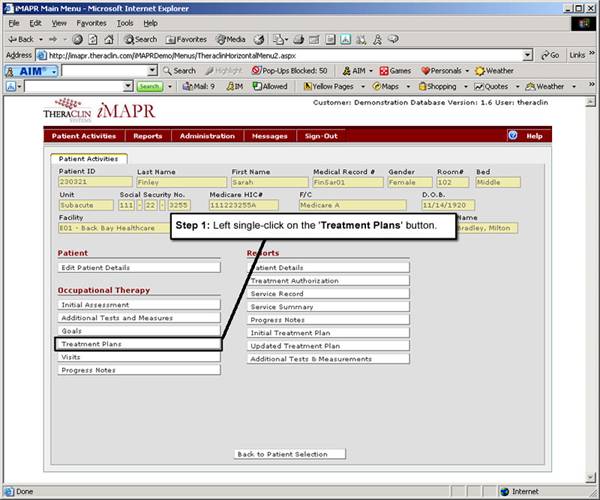Click the Treatment Plans button
Image resolution: width=600 pixels, height=500 pixels.
pos(138,344)
